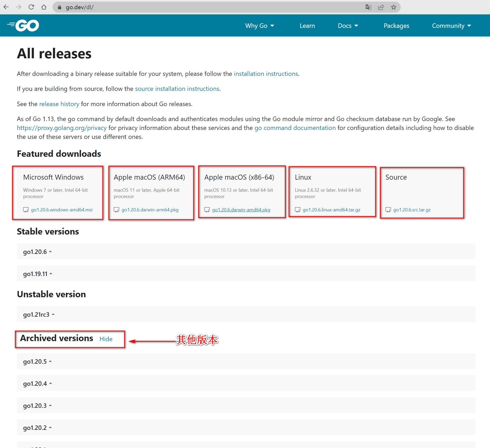This screenshot has width=490, height=448.
Task: Go to the browser home icon
Action: [x=44, y=7]
